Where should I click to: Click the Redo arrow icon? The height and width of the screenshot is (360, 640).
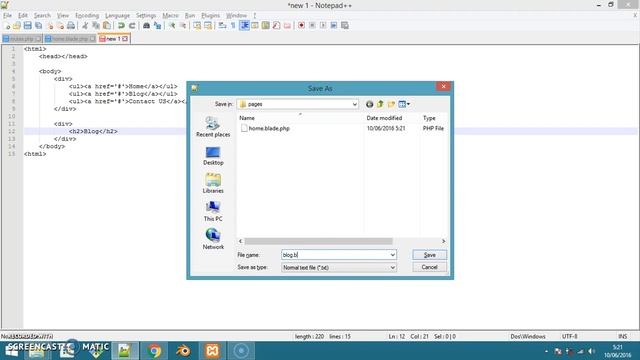coord(132,26)
